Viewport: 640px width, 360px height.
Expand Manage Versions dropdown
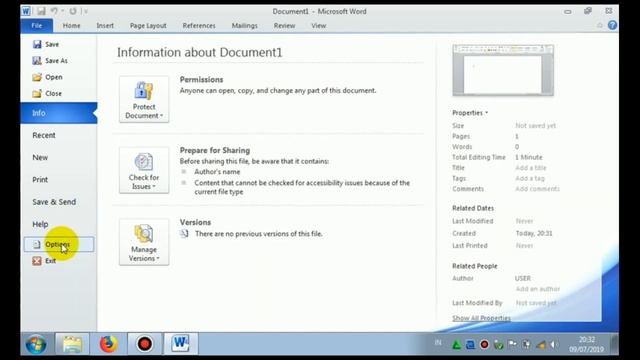[144, 242]
